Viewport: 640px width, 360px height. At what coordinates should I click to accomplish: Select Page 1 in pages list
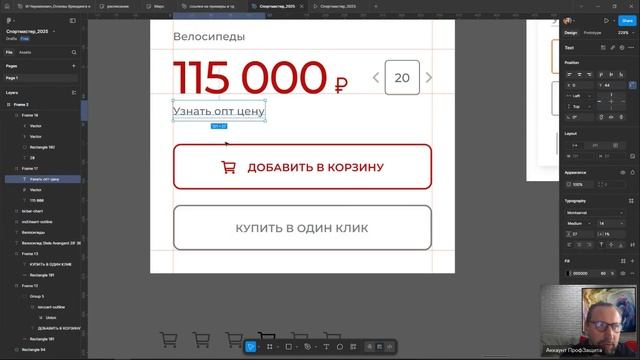(41, 78)
